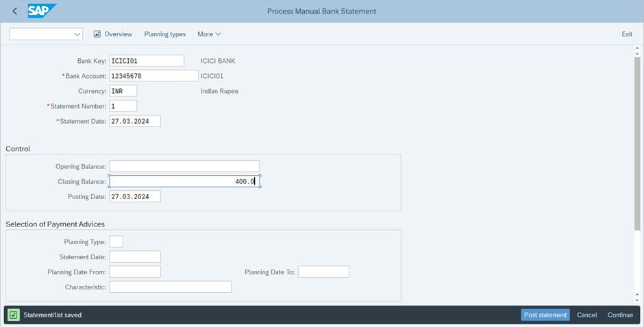Click the top Statement Date field

coord(135,121)
